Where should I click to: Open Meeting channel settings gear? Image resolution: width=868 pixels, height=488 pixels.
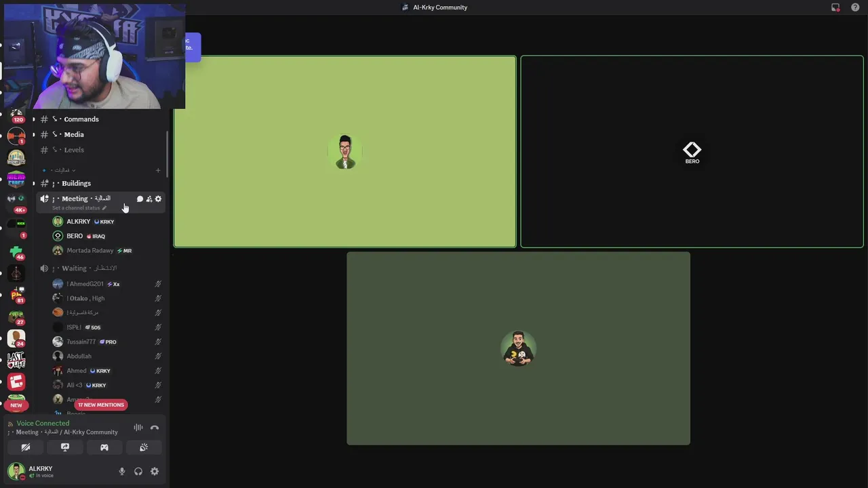coord(158,199)
